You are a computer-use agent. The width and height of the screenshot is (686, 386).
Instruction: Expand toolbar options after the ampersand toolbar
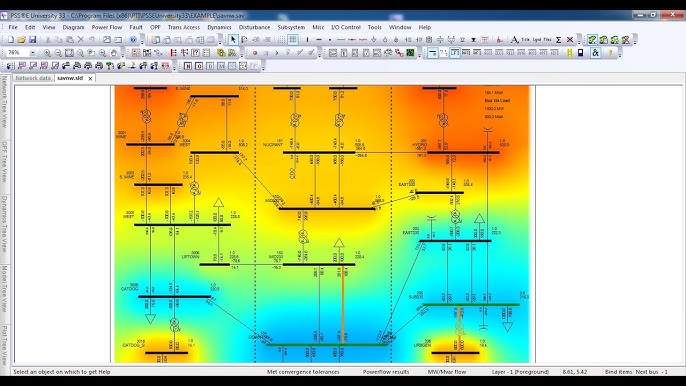(620, 53)
